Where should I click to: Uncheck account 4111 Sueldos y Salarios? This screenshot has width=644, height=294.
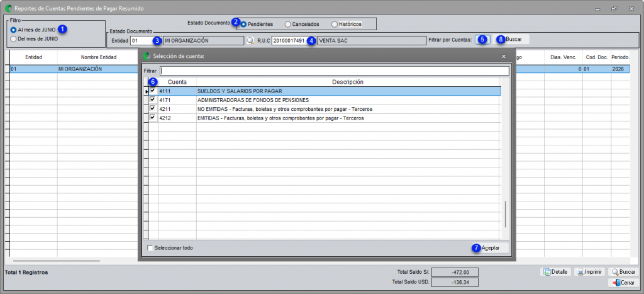[x=153, y=91]
